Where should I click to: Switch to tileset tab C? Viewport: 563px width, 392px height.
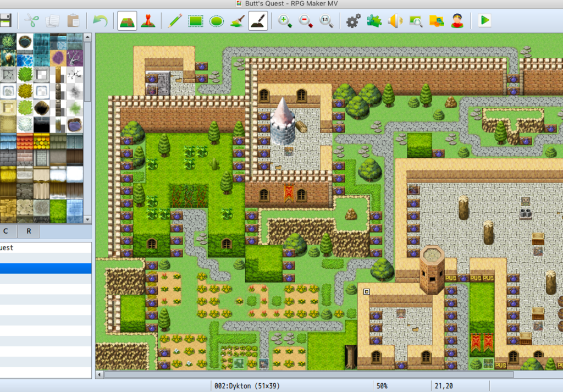pyautogui.click(x=6, y=231)
